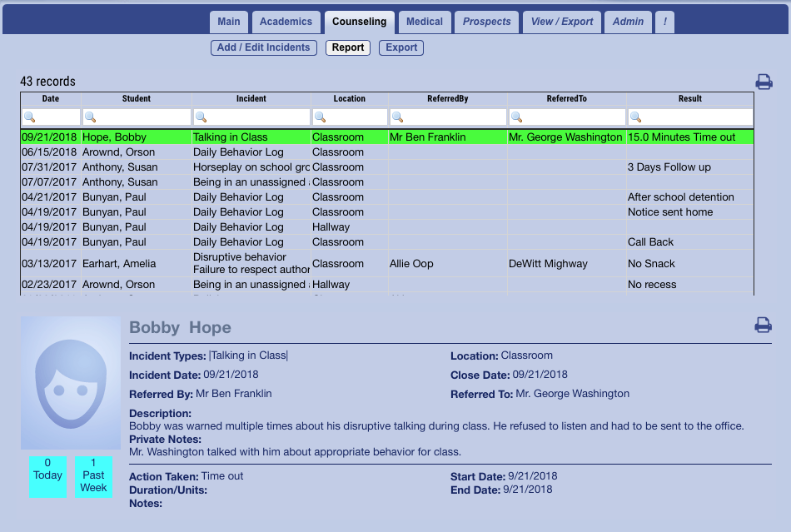Click the search icon in Student filter
Screen dimensions: 791x532
(x=91, y=117)
